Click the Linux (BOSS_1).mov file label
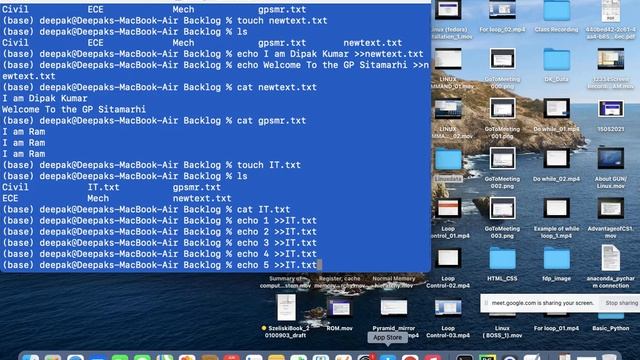 (502, 331)
